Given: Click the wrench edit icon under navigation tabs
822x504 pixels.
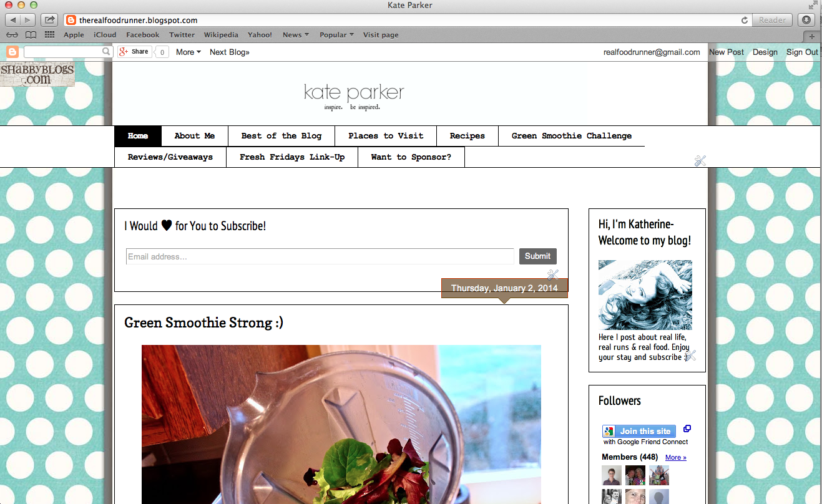Looking at the screenshot, I should (x=700, y=160).
